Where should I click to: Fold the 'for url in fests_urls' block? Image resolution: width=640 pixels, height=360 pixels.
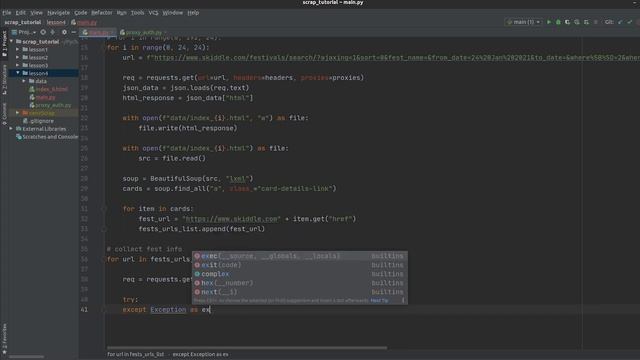[x=104, y=259]
